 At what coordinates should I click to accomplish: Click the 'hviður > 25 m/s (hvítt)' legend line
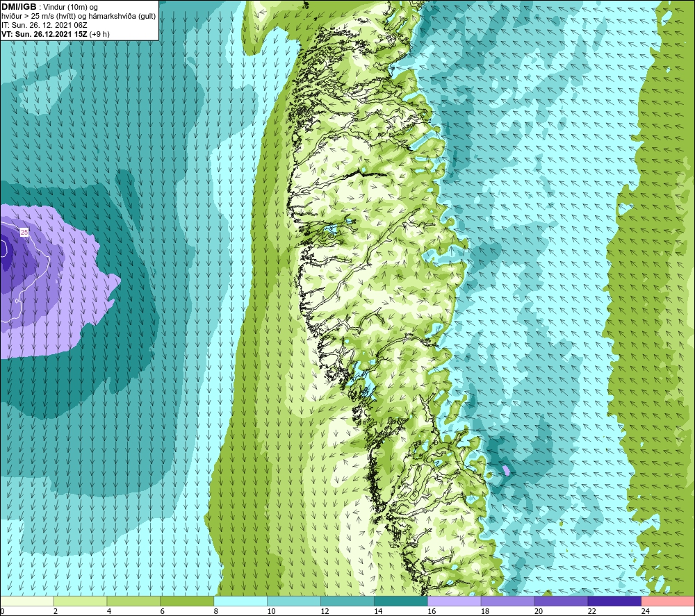click(x=39, y=17)
